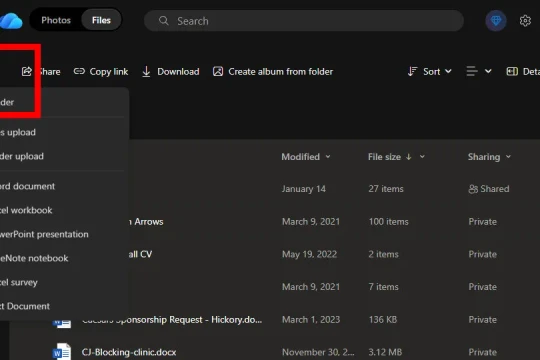Open the Details pane button
This screenshot has width=540, height=360.
pos(522,72)
